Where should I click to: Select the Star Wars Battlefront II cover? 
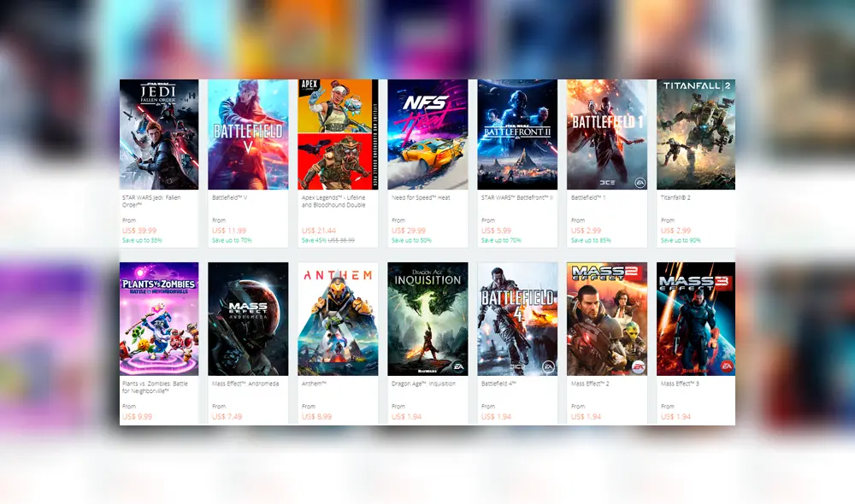pyautogui.click(x=517, y=134)
